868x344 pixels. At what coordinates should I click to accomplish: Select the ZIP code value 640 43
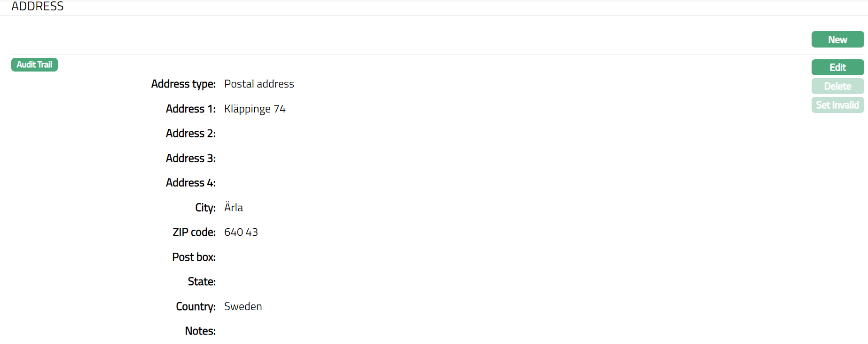241,232
